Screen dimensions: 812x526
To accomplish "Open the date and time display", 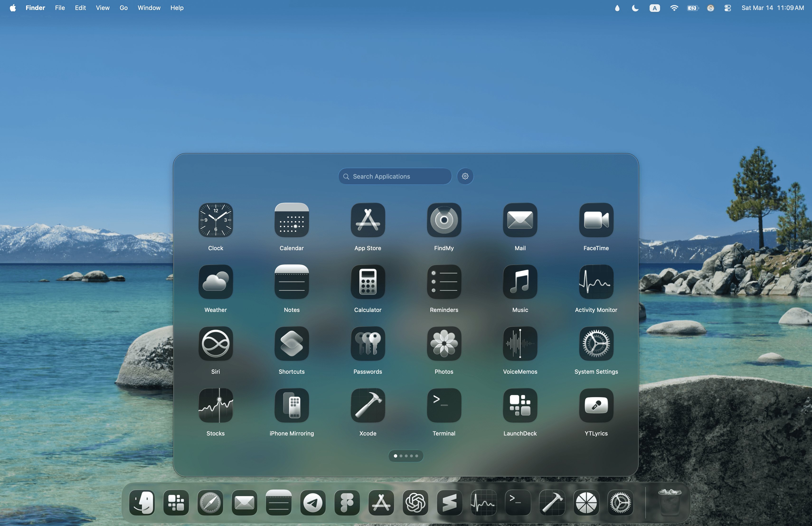I will (x=772, y=8).
